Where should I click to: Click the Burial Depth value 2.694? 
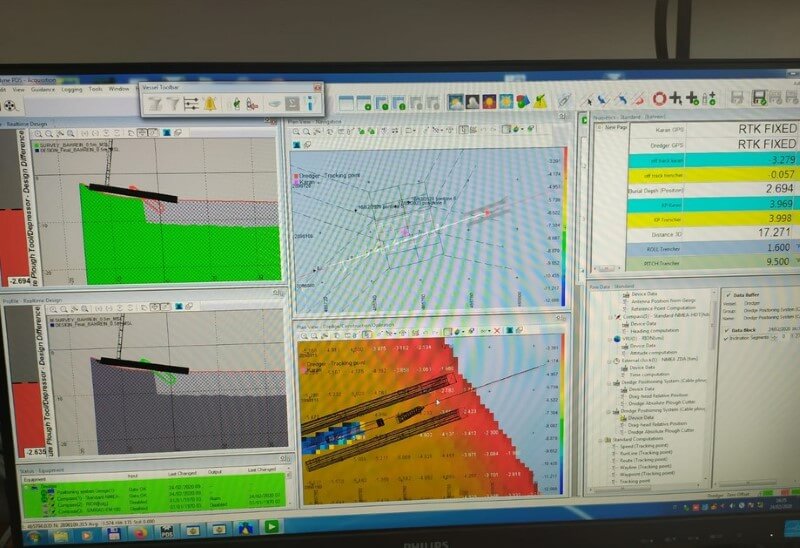[779, 188]
